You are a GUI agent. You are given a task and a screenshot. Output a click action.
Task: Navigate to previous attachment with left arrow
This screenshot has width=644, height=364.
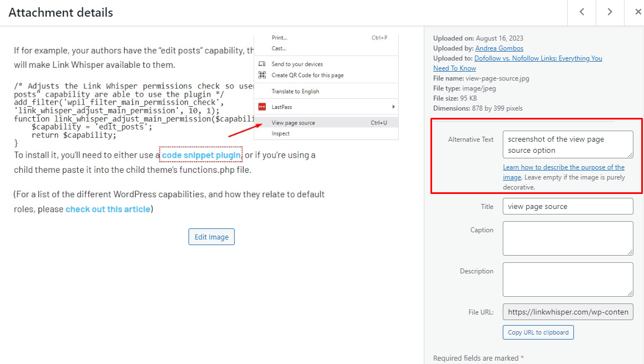(x=581, y=12)
